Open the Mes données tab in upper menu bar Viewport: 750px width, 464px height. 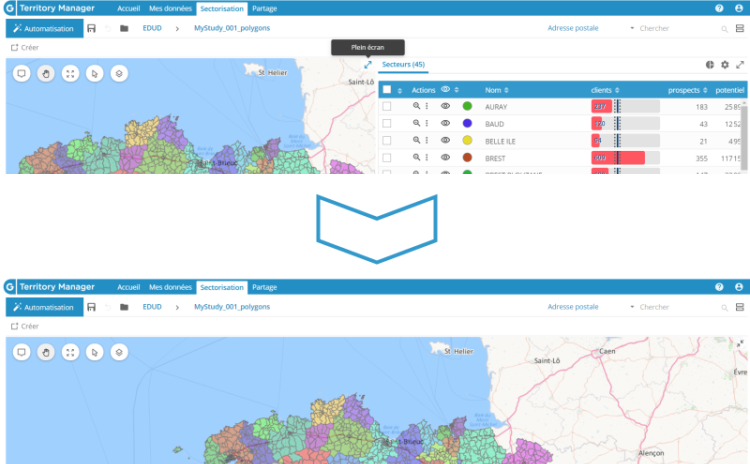pos(170,7)
